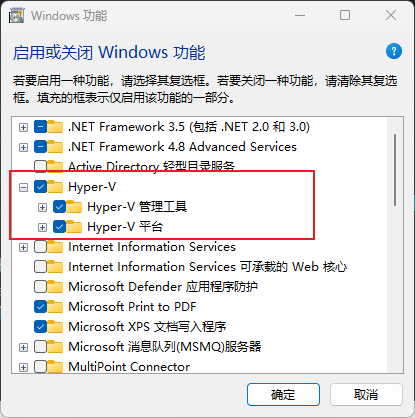Click the 取消 button
This screenshot has height=418, width=415.
pos(366,395)
